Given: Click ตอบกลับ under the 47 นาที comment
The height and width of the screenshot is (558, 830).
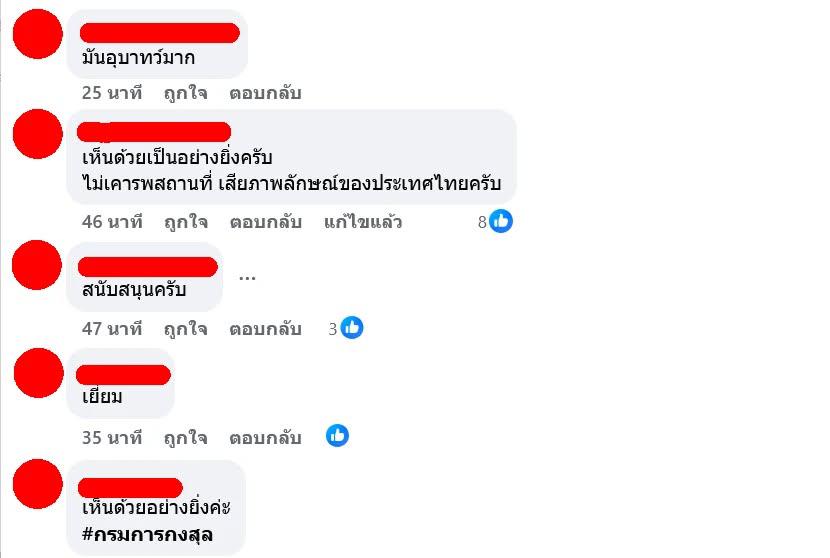Looking at the screenshot, I should 265,329.
